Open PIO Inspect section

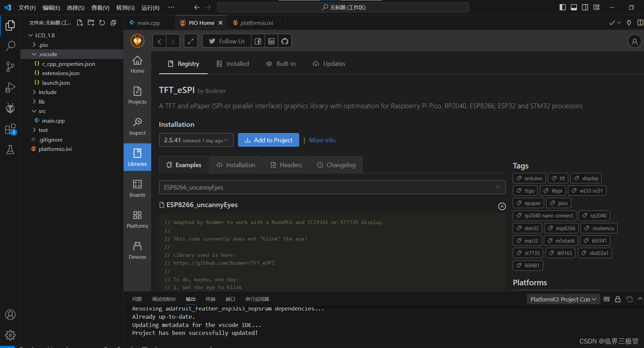coord(137,126)
